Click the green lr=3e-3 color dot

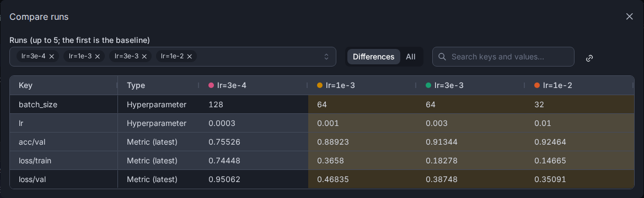pos(428,86)
